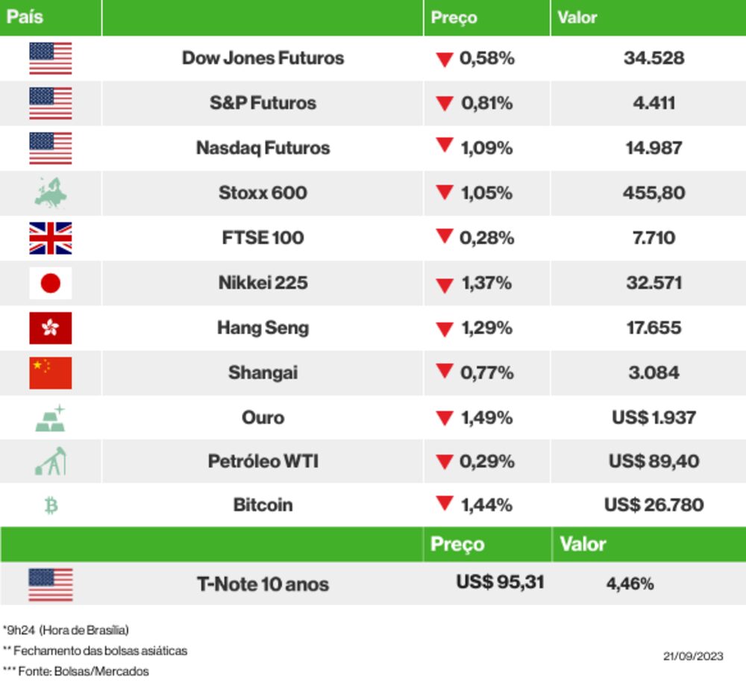746x700 pixels.
Task: Click the United Kingdom flag icon
Action: pyautogui.click(x=51, y=238)
